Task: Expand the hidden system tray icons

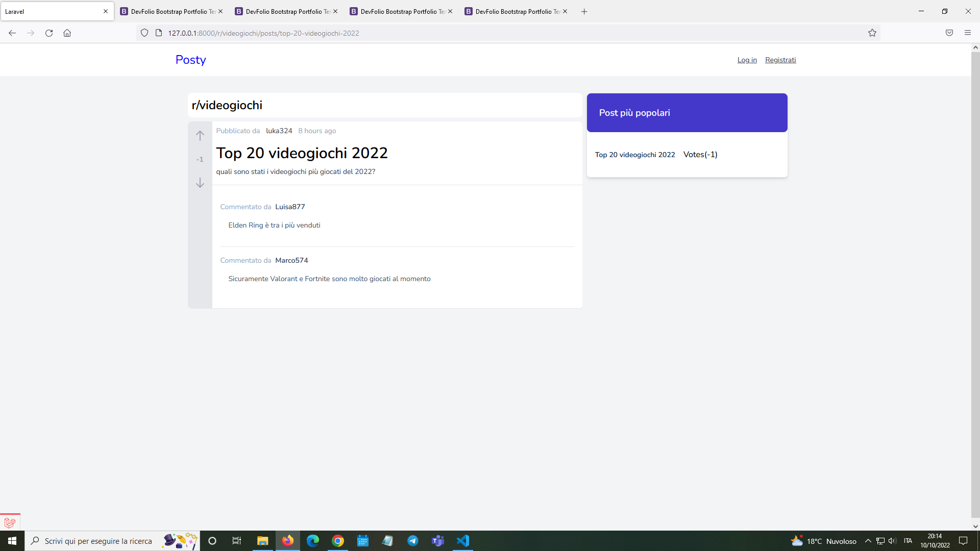Action: tap(868, 541)
